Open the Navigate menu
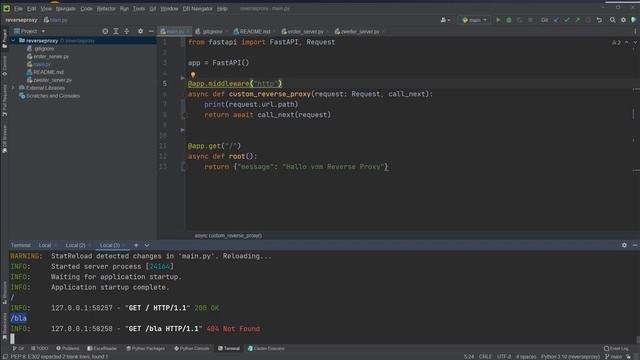 [x=66, y=9]
